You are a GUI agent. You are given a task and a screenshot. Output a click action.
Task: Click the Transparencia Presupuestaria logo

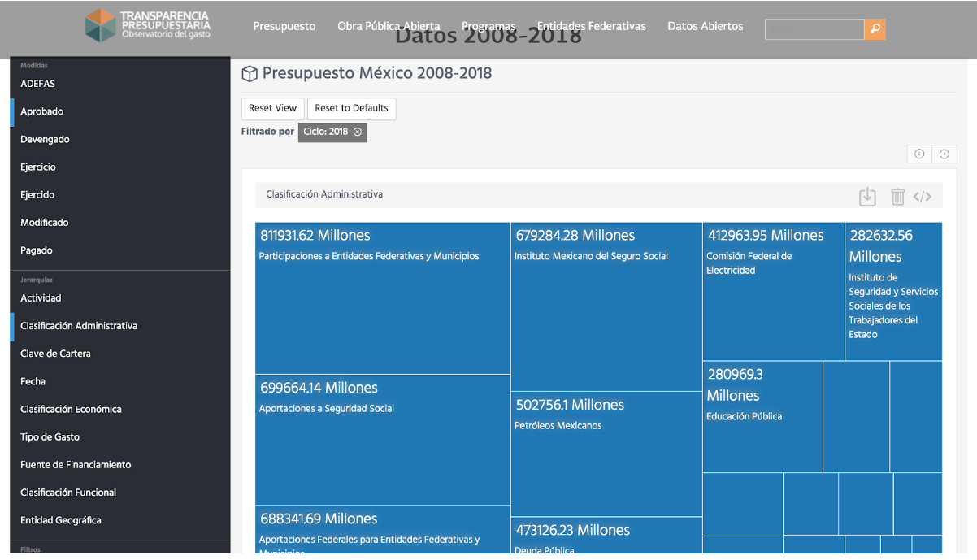click(x=148, y=25)
